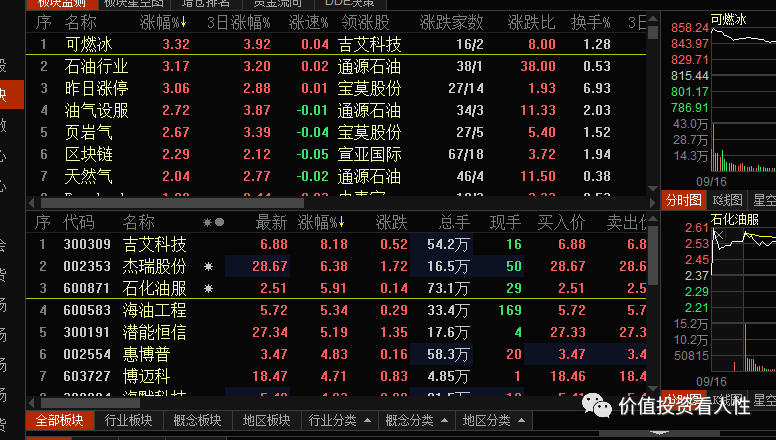Image resolution: width=776 pixels, height=440 pixels.
Task: Click the 石化油服 intraday chart
Action: click(x=743, y=299)
